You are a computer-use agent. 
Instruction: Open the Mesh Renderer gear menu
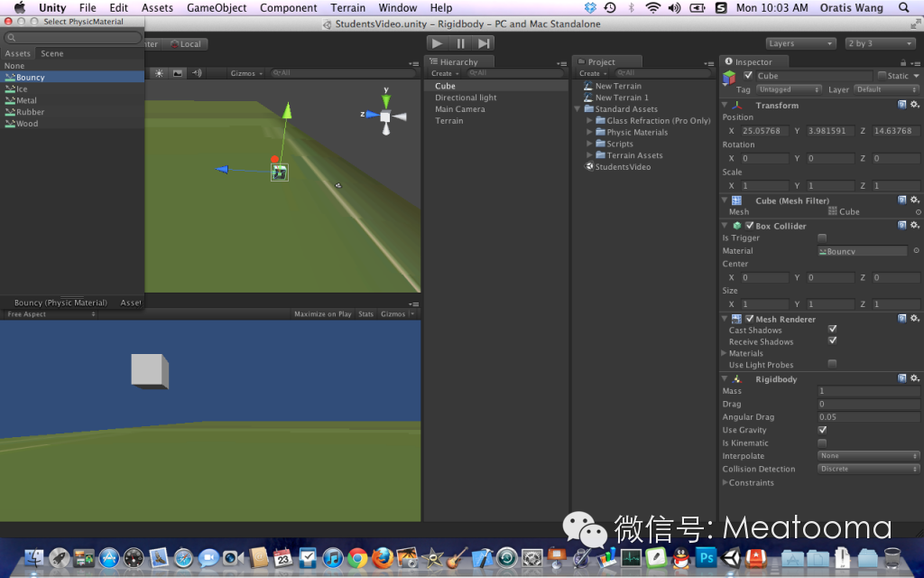pyautogui.click(x=915, y=319)
